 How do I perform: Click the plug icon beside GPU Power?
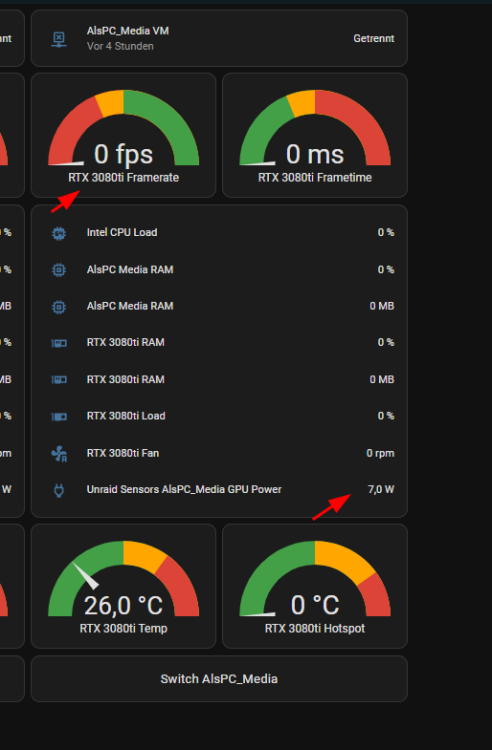point(59,490)
